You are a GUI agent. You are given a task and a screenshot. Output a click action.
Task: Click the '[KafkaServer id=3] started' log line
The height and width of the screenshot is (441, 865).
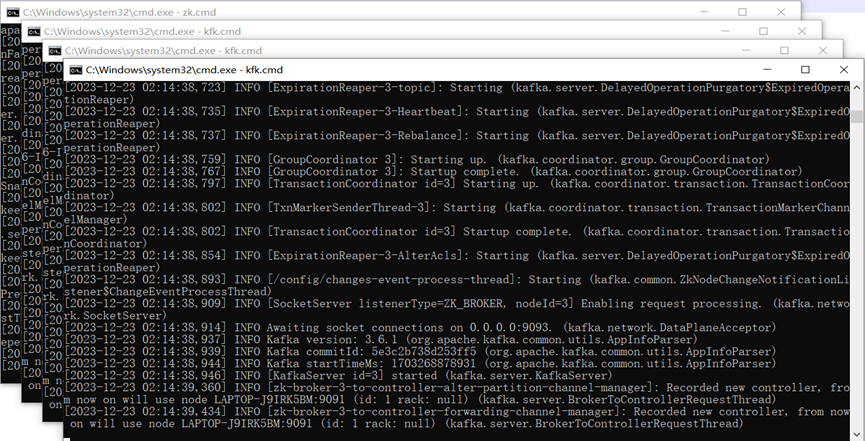point(338,376)
